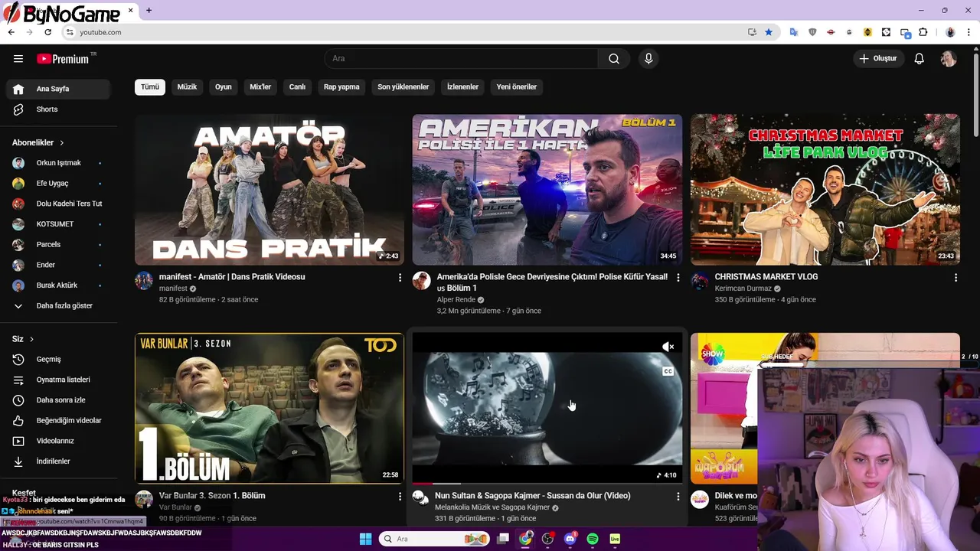Select the Tümü filter chip
Image resolution: width=980 pixels, height=551 pixels.
point(150,86)
